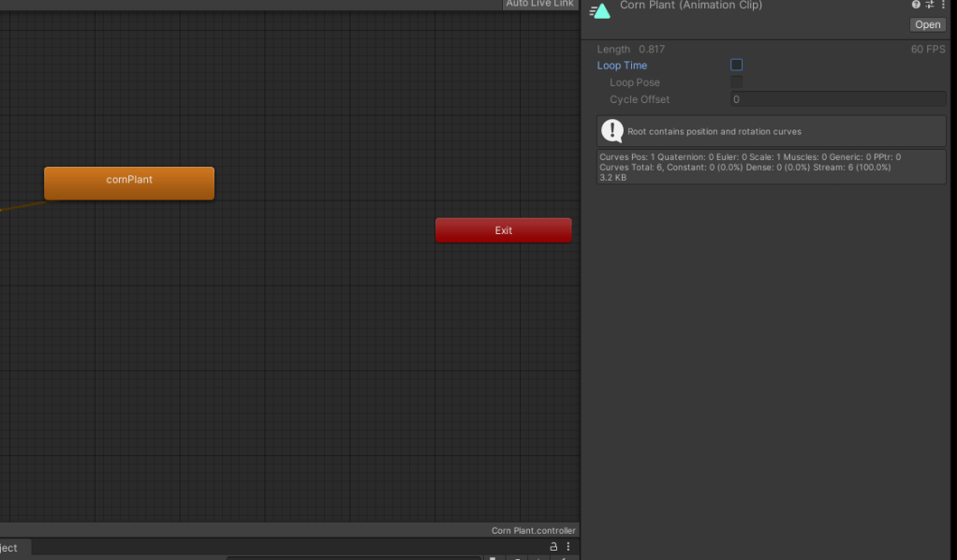Toggle the Auto Live Link button
Viewport: 957px width, 560px height.
[x=539, y=4]
